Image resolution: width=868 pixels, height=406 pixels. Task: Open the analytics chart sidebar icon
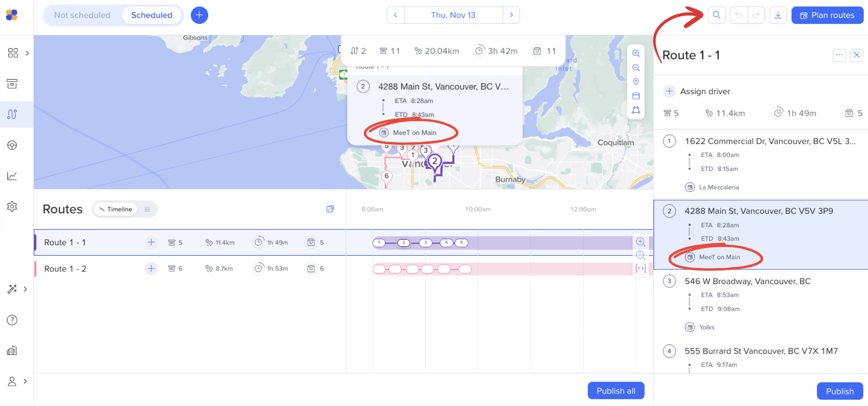click(12, 176)
